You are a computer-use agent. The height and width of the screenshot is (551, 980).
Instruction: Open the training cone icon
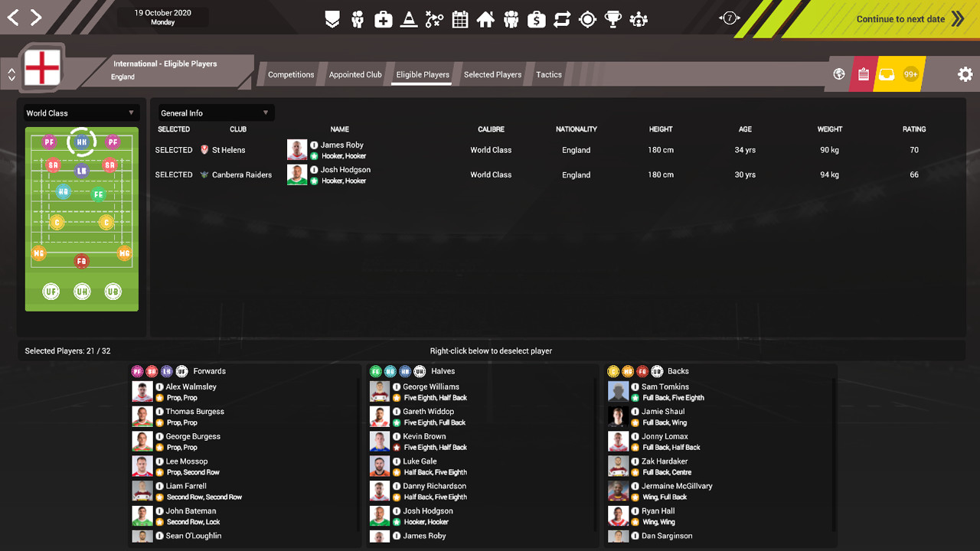coord(409,19)
